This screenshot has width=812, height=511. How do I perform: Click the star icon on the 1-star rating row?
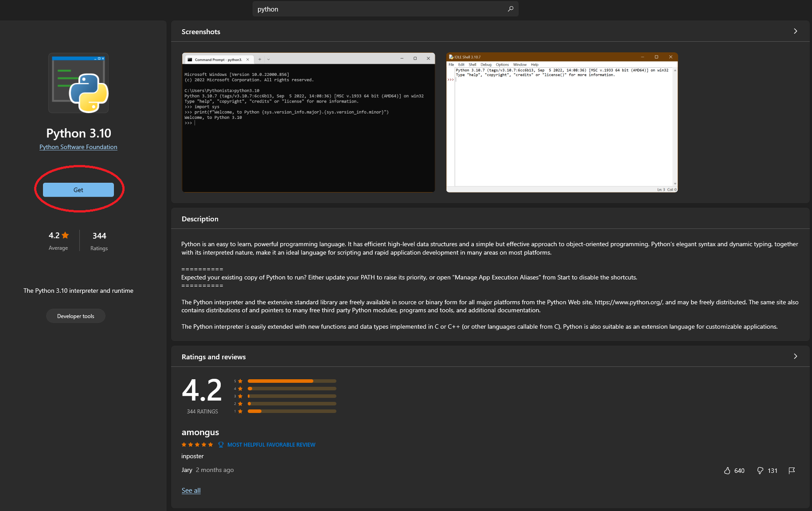tap(239, 411)
